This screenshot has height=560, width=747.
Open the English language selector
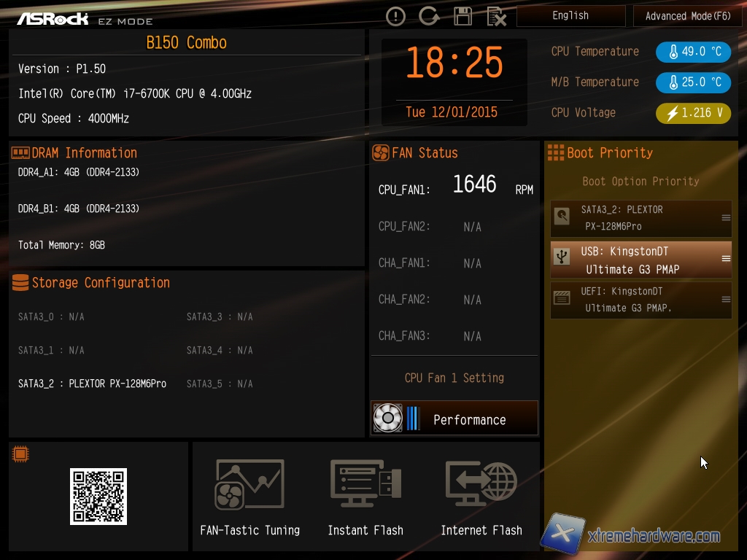click(570, 16)
